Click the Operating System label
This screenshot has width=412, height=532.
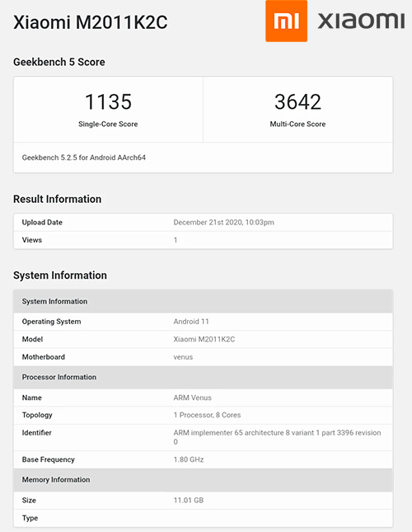[51, 322]
